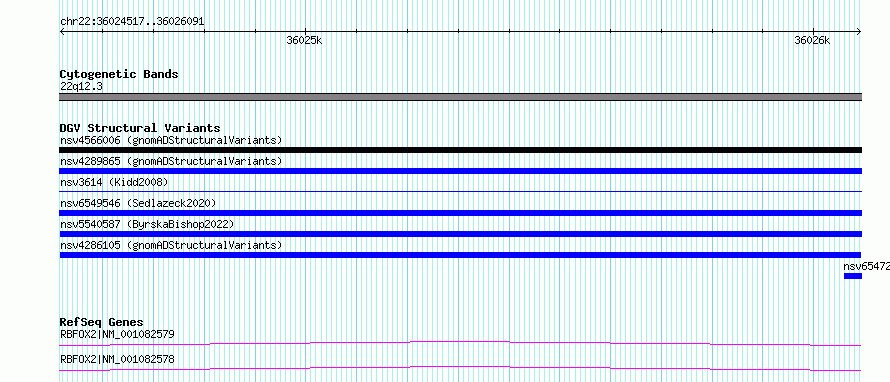This screenshot has height=382, width=890.
Task: Select the RBFOX2|NM_001082579 magenta intron line
Action: (x=460, y=343)
